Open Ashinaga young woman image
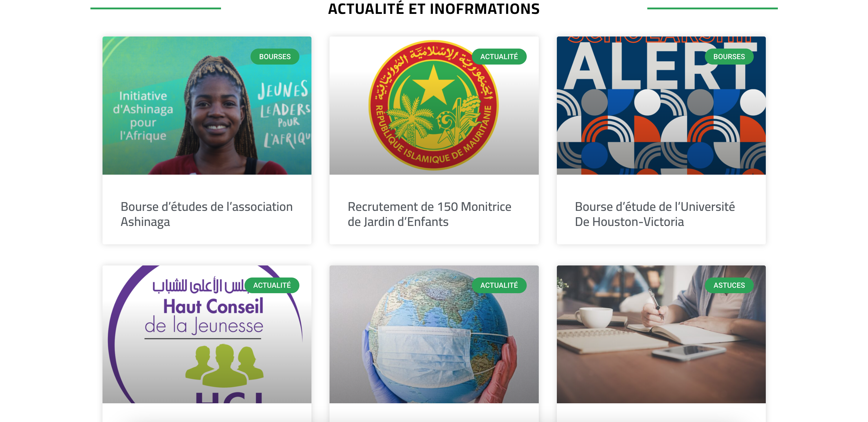The height and width of the screenshot is (422, 868). [x=207, y=106]
